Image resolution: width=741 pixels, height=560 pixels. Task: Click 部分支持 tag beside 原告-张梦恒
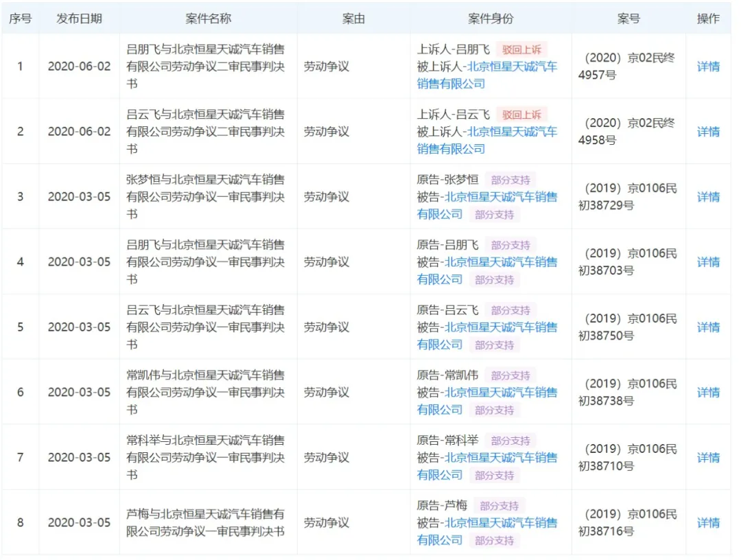pos(510,180)
